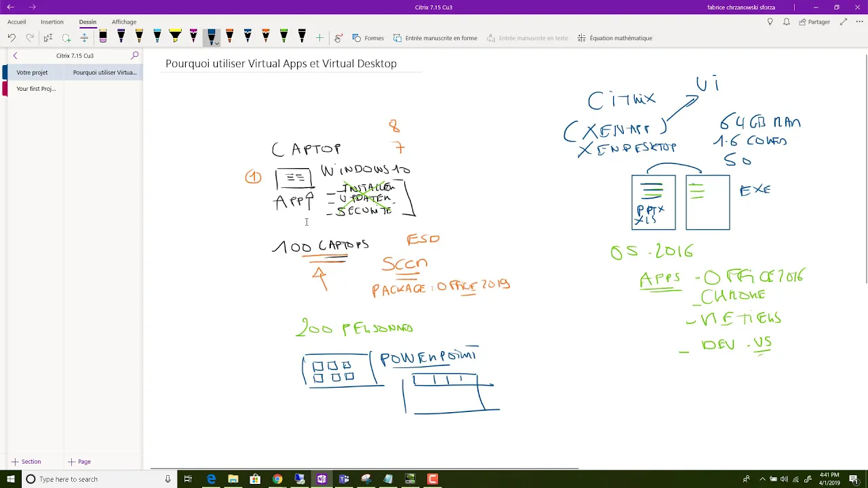868x488 pixels.
Task: Click the account name fabrice chrzanowski sforza
Action: tap(741, 7)
